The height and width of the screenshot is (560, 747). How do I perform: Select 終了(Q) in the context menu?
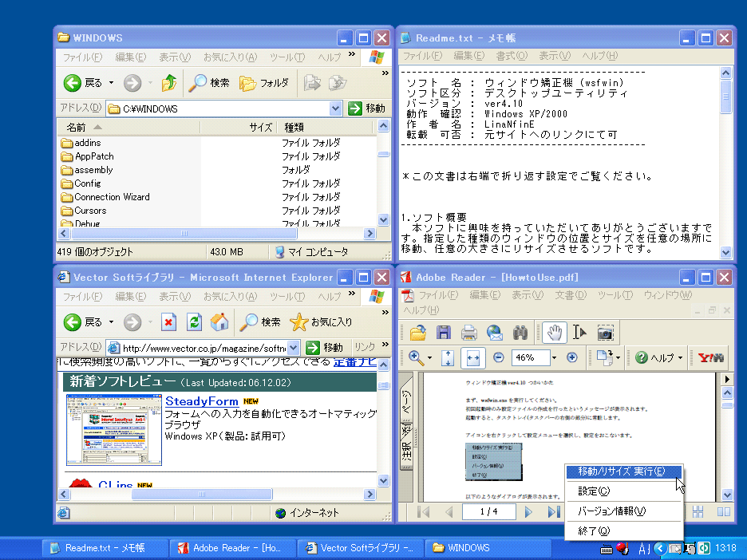pyautogui.click(x=624, y=531)
